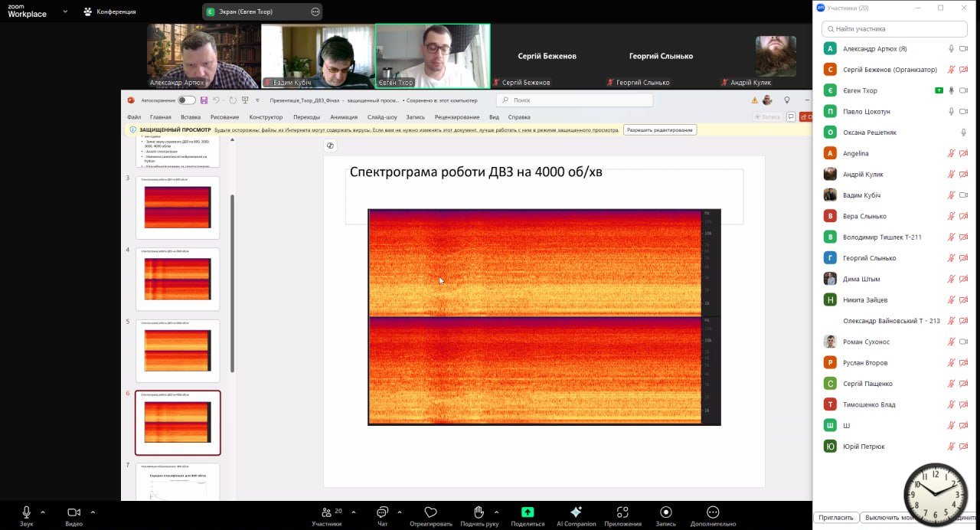Screen dimensions: 980x530
Task: Click the Пригласить button
Action: [835, 518]
